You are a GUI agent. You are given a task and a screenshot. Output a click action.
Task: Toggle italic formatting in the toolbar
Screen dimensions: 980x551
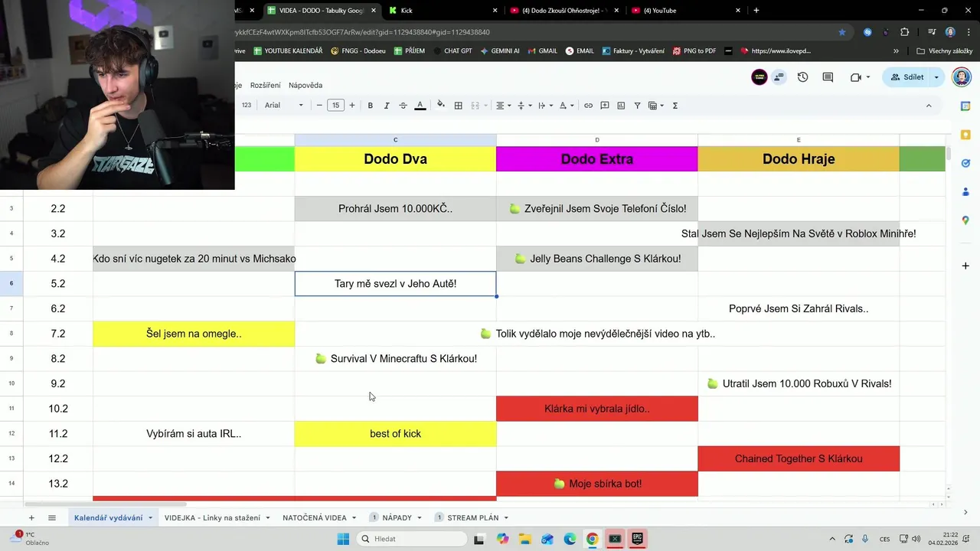[x=387, y=106]
